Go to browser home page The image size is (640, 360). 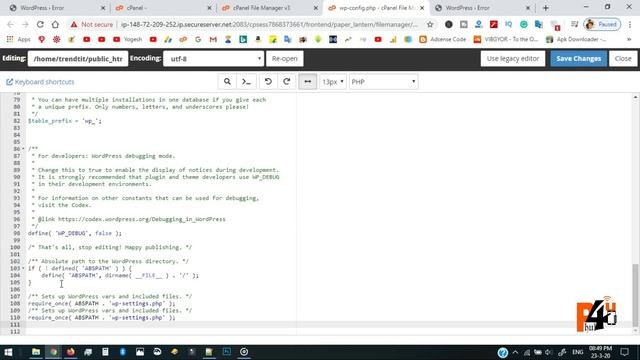click(55, 24)
